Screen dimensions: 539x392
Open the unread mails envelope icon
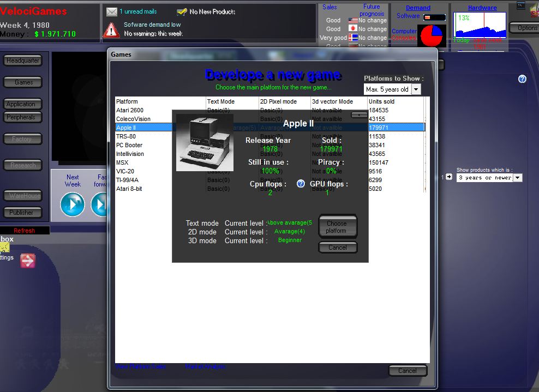click(112, 12)
